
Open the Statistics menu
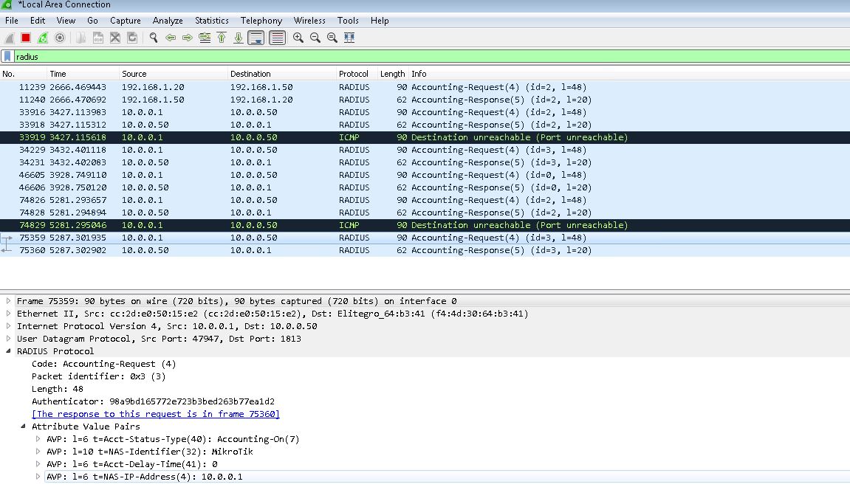coord(211,21)
